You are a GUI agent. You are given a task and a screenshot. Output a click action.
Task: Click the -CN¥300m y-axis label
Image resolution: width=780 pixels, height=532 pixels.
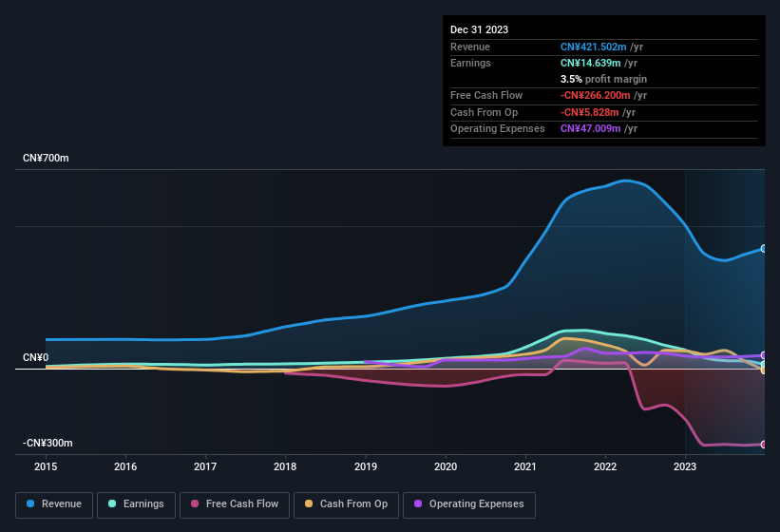coord(48,443)
